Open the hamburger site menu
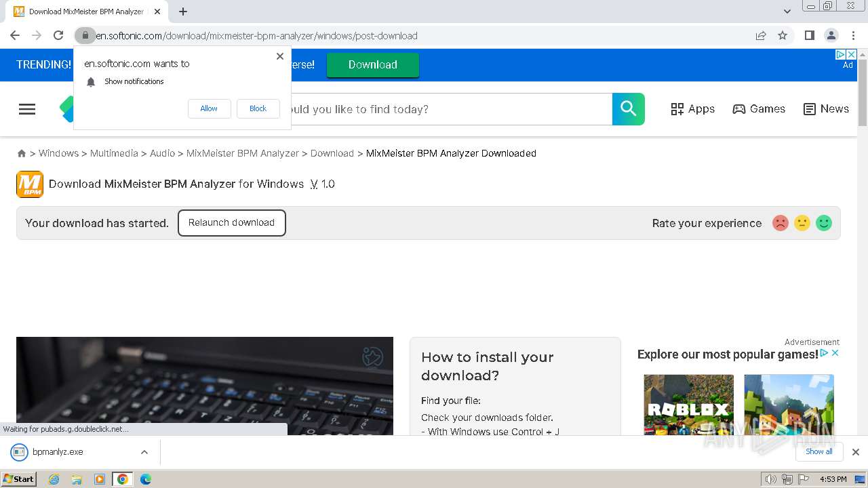Image resolution: width=868 pixels, height=488 pixels. tap(27, 109)
